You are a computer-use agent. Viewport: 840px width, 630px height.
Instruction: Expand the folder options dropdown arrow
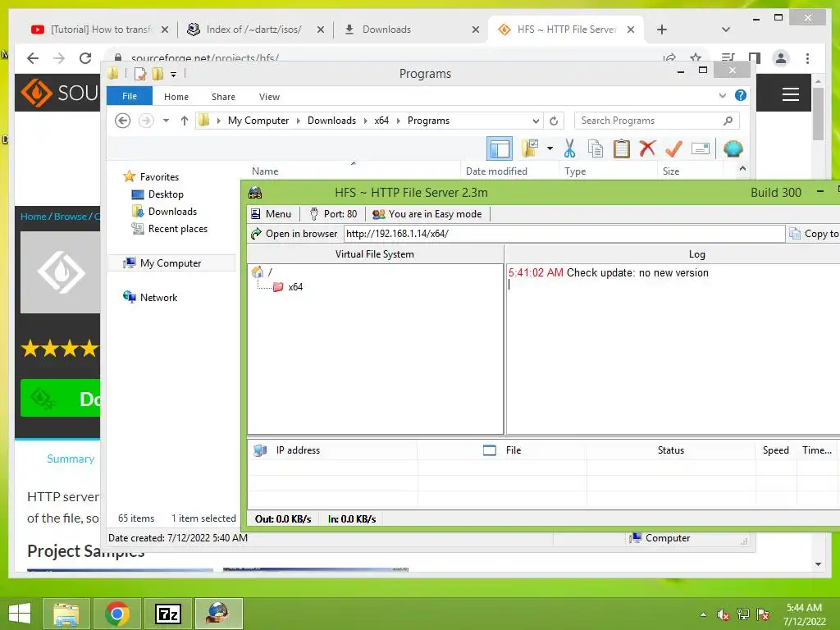[x=550, y=148]
